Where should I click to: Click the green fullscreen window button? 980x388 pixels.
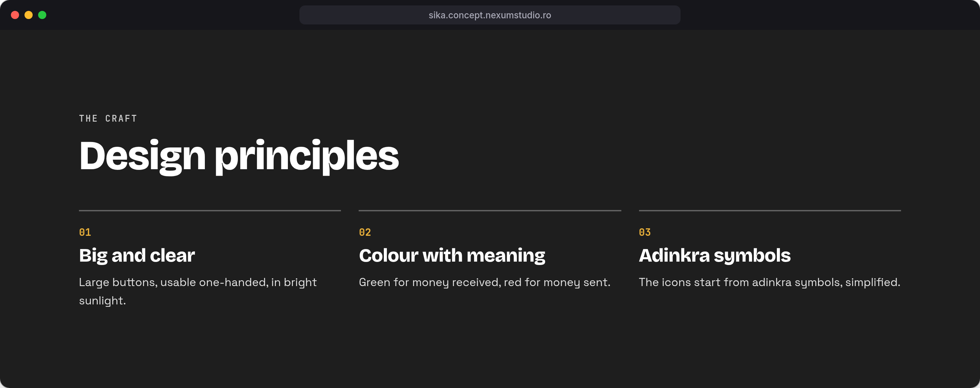(42, 15)
